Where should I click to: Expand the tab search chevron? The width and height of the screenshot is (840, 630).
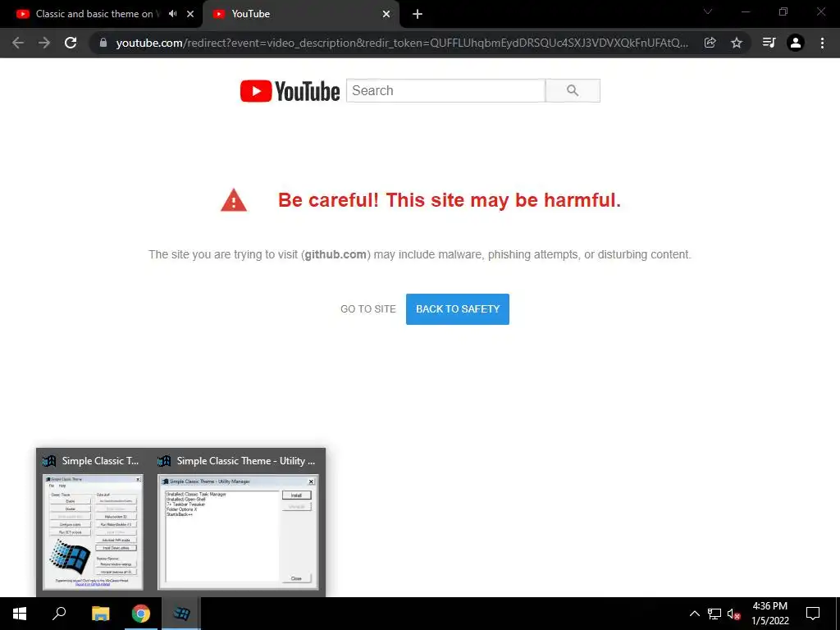click(x=708, y=11)
